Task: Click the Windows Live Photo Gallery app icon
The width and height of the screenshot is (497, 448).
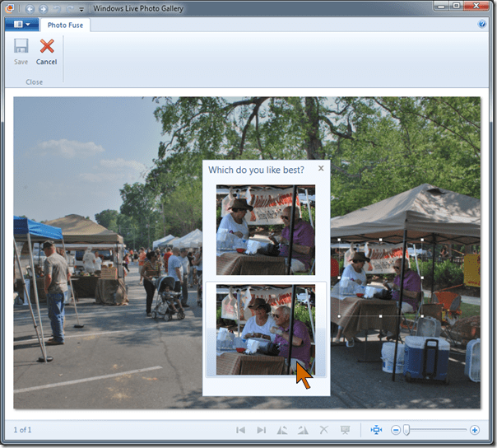Action: 10,8
